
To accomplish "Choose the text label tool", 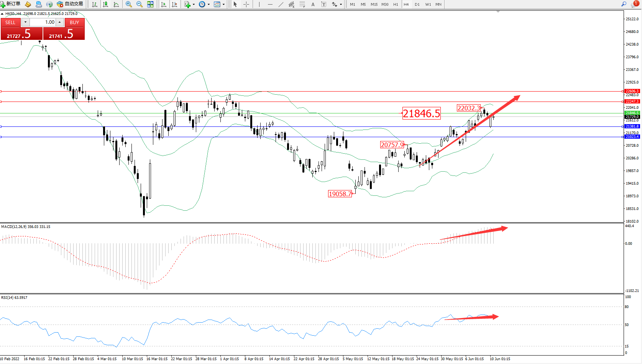I will tap(313, 4).
